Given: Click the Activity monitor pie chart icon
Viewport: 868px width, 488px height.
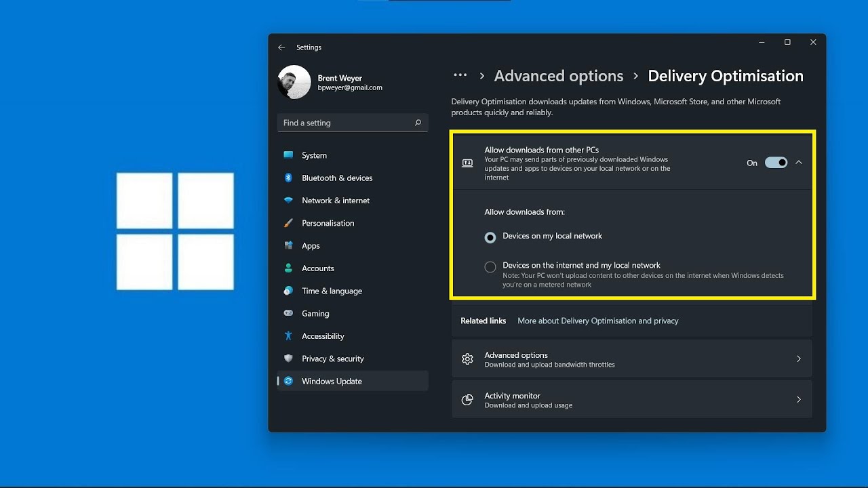Looking at the screenshot, I should (x=467, y=400).
